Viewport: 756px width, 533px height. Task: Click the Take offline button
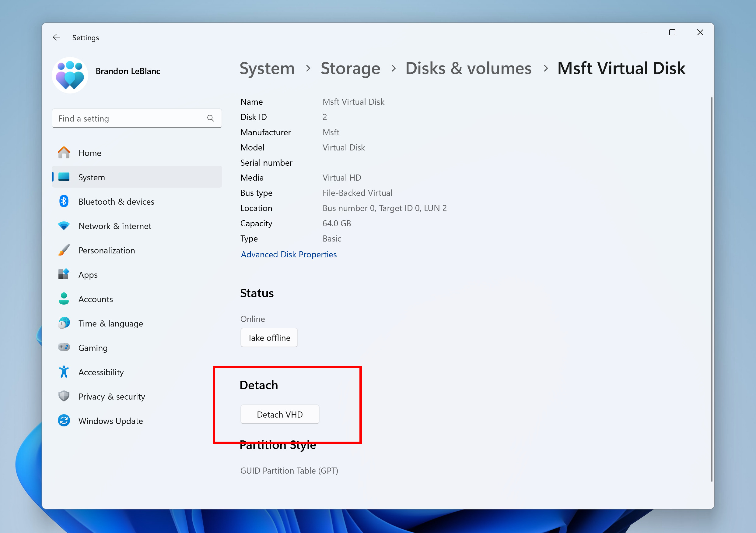[x=268, y=337]
